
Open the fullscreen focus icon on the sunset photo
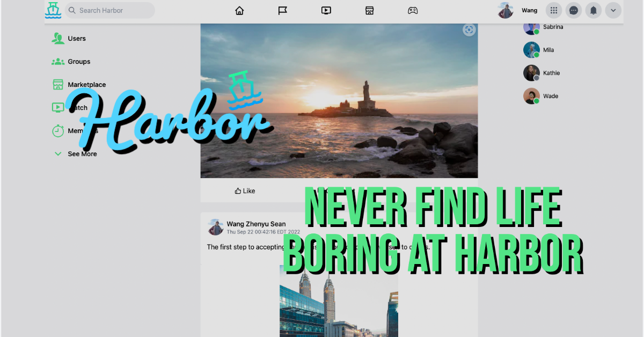coord(469,30)
